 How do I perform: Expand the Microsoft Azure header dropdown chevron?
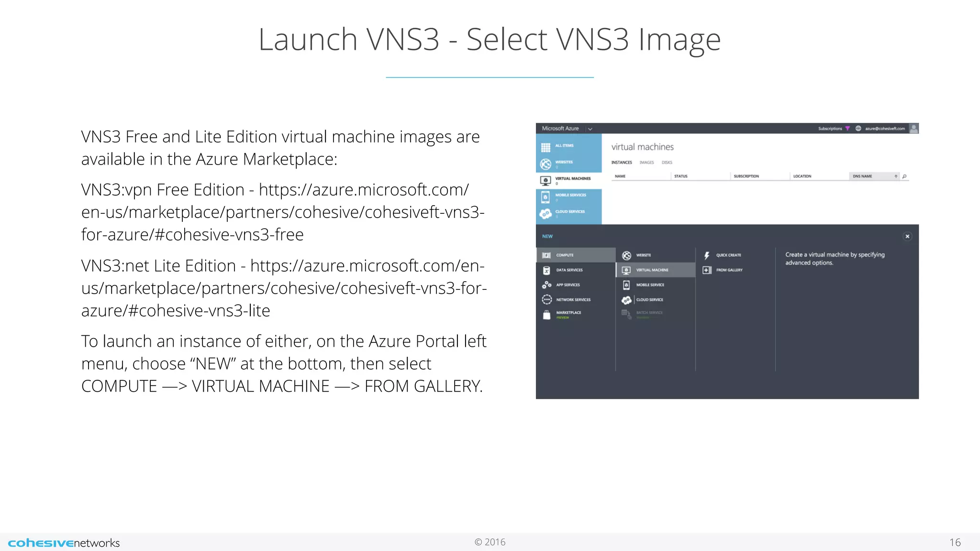click(590, 129)
